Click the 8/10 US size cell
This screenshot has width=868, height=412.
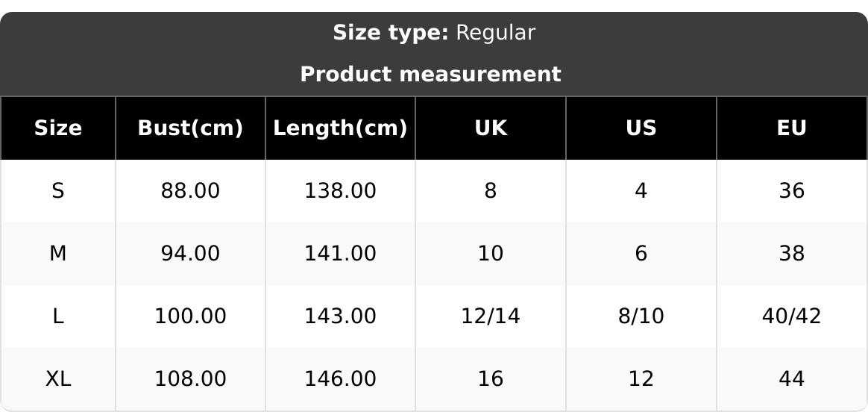click(x=641, y=316)
